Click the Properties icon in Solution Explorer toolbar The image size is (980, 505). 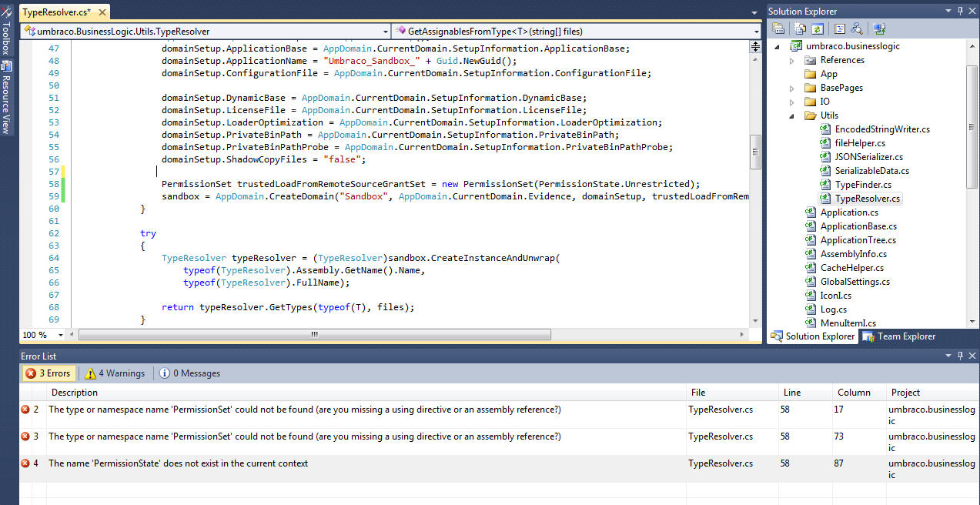tap(779, 28)
